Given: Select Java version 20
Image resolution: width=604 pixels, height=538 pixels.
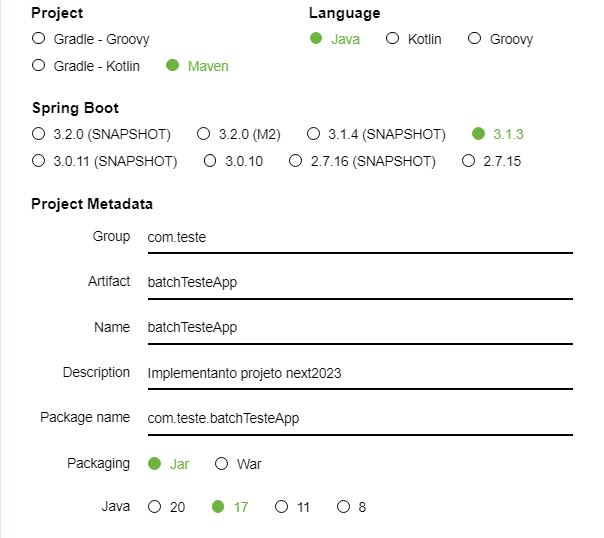Looking at the screenshot, I should point(155,507).
